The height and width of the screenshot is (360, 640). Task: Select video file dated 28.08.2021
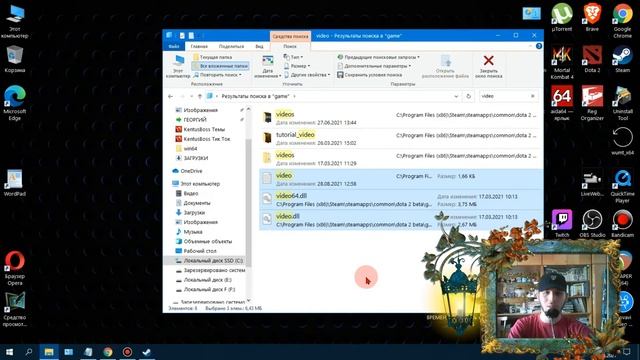pos(401,179)
